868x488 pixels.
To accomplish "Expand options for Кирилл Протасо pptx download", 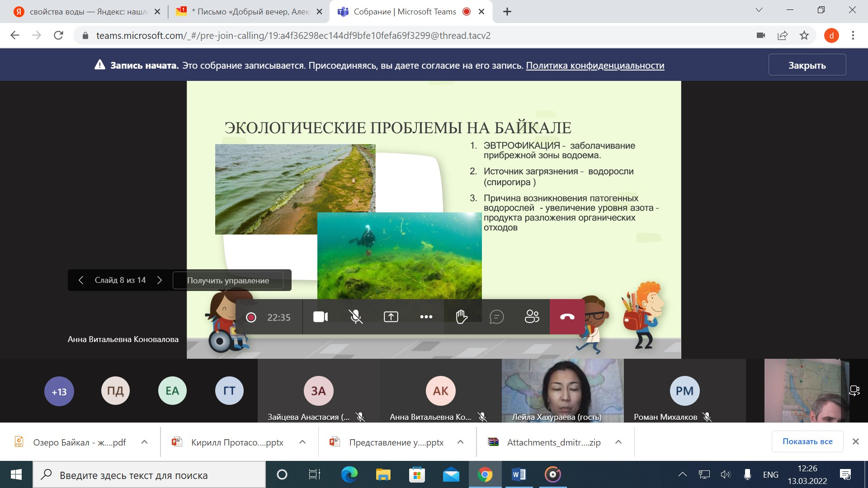I will point(302,442).
